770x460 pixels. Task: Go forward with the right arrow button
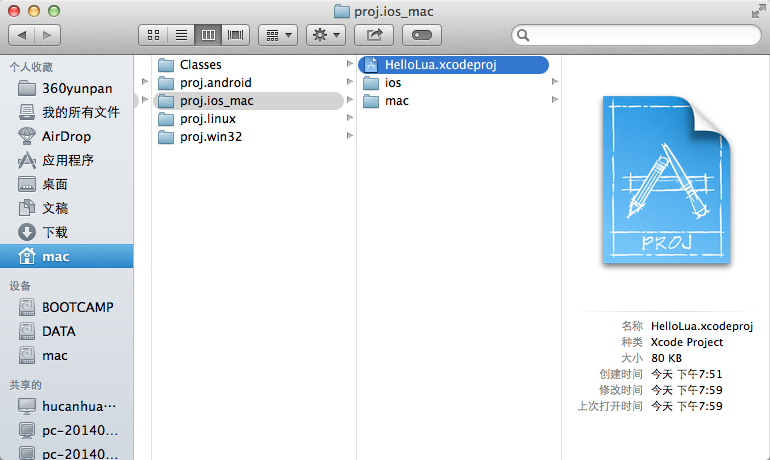(x=48, y=35)
